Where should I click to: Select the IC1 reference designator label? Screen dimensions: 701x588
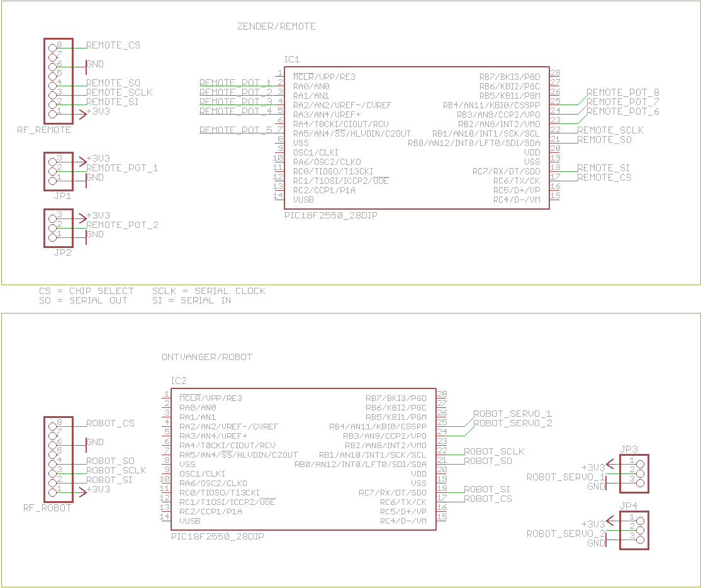[x=292, y=60]
